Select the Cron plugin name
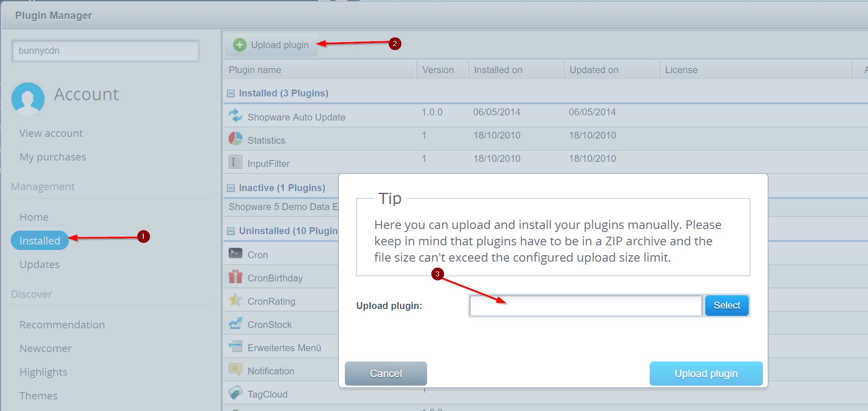Screen dimensions: 868x411 257,255
